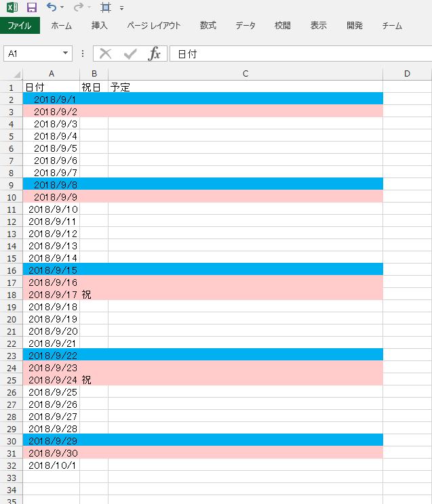Click the Insert Function fx icon
Viewport: 432px width, 504px height.
pyautogui.click(x=155, y=54)
